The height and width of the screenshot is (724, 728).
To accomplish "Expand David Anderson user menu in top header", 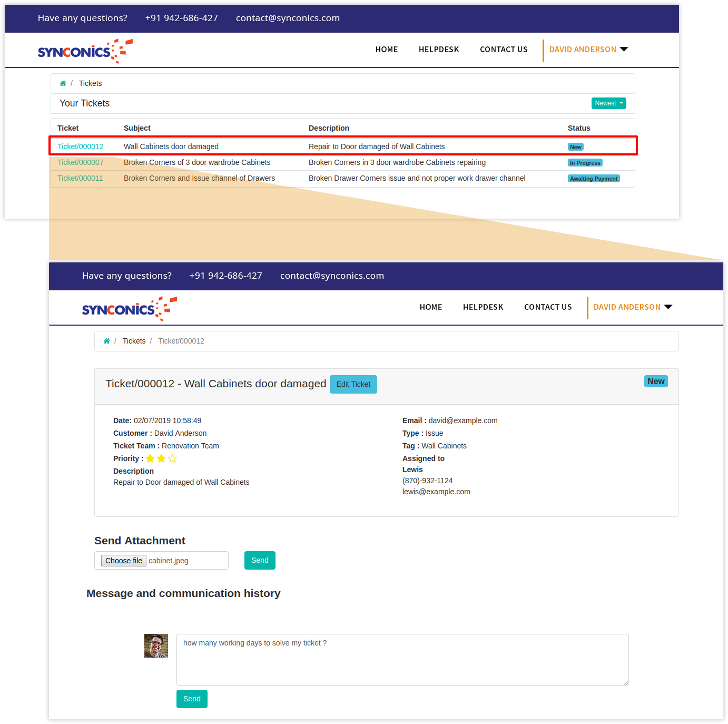I will [588, 50].
